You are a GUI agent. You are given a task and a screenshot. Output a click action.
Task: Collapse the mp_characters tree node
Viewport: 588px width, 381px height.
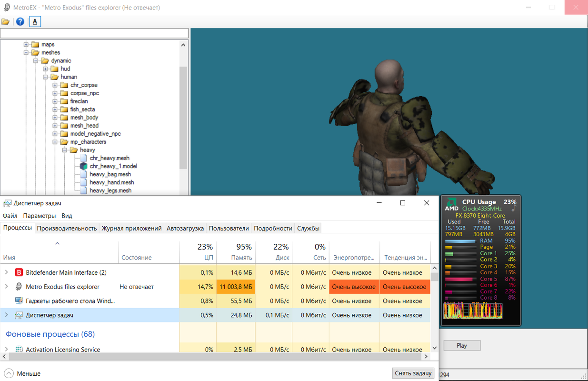pyautogui.click(x=55, y=142)
